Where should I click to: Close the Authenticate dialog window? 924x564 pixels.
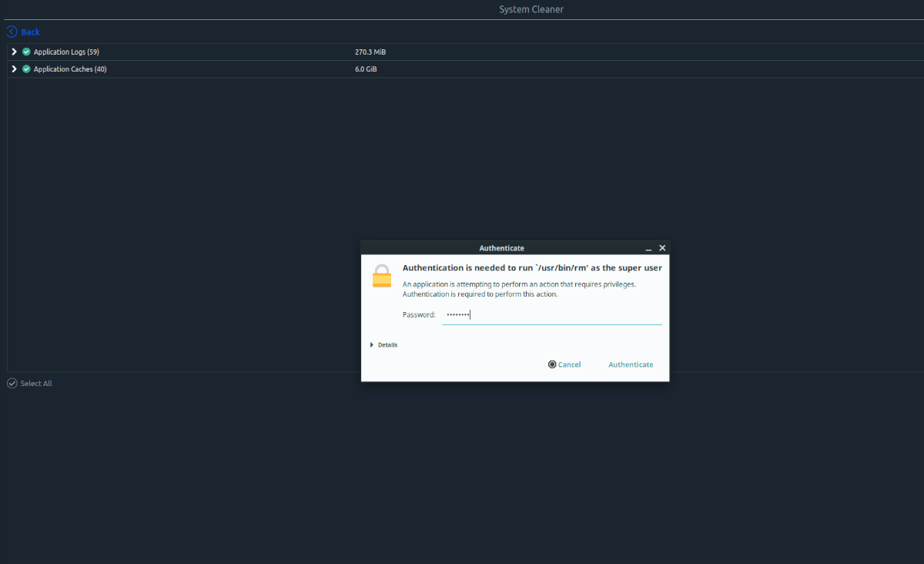click(x=662, y=248)
